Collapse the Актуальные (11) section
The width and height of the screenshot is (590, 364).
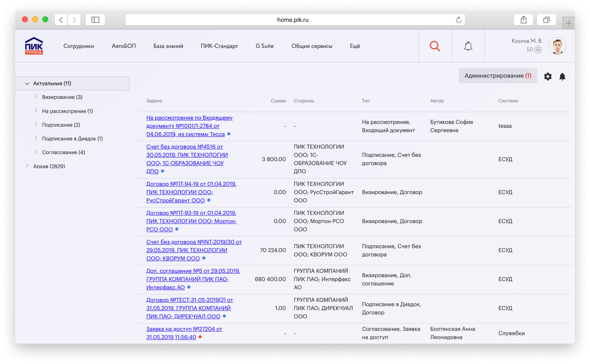point(27,83)
